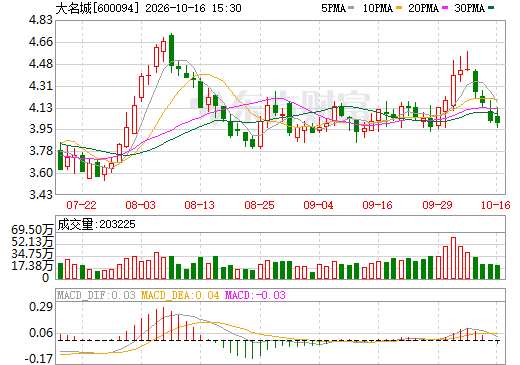520x365 pixels.
Task: Click the 09-29 date label
Action: 437,205
